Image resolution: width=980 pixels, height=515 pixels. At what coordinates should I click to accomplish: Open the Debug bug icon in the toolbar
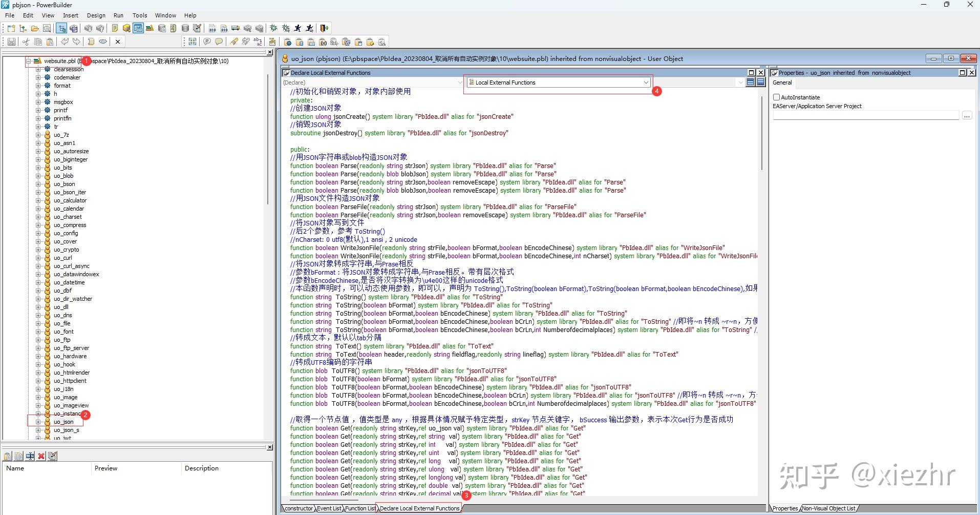pos(274,28)
